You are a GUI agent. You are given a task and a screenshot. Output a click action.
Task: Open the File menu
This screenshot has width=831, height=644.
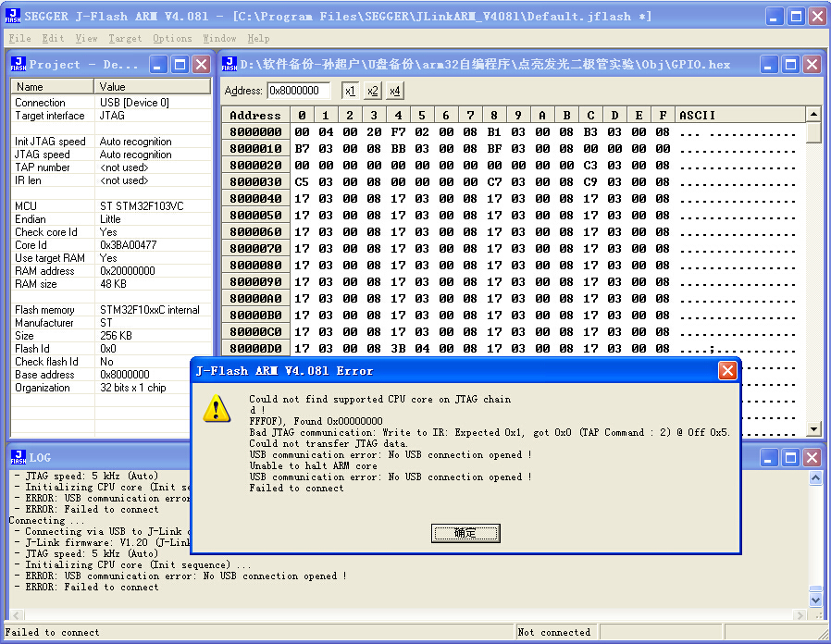tap(19, 38)
